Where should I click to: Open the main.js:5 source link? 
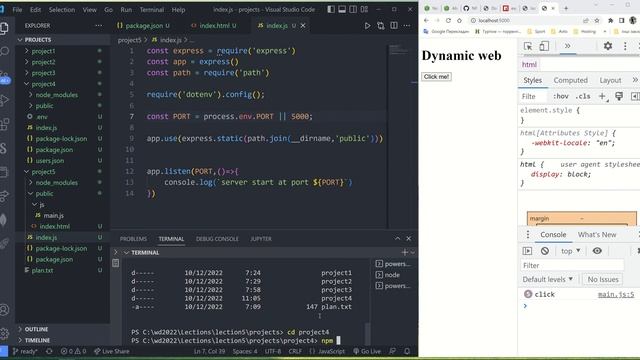point(616,294)
